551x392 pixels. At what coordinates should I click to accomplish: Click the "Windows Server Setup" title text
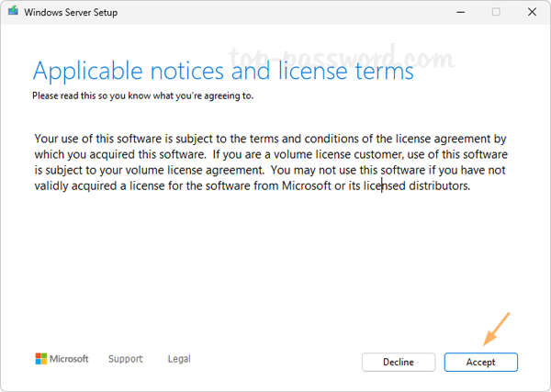coord(70,13)
